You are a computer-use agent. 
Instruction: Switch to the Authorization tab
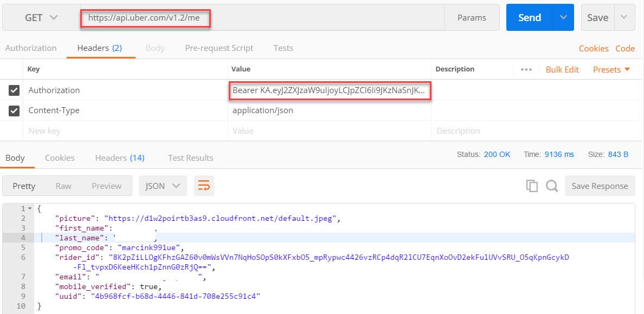tap(31, 48)
